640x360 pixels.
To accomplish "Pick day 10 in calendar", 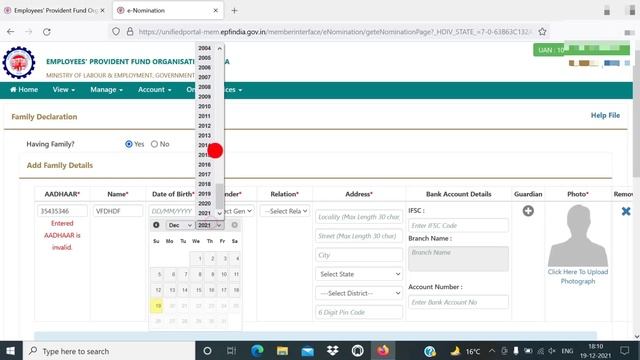I will point(224,274).
